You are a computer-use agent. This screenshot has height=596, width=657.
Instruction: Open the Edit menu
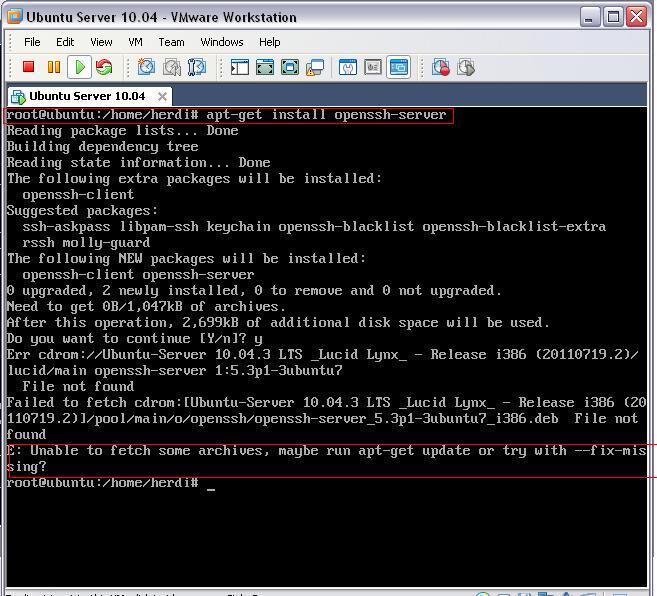[65, 42]
